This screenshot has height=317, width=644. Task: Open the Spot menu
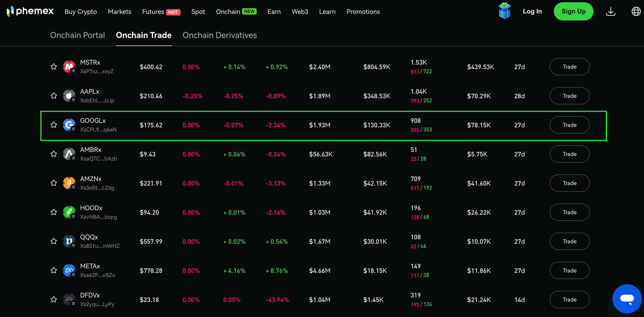point(198,12)
